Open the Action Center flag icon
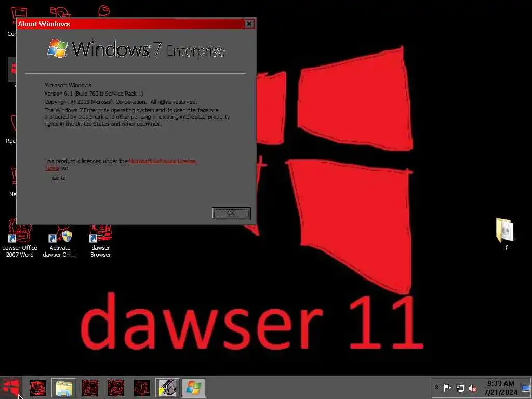 [x=448, y=388]
